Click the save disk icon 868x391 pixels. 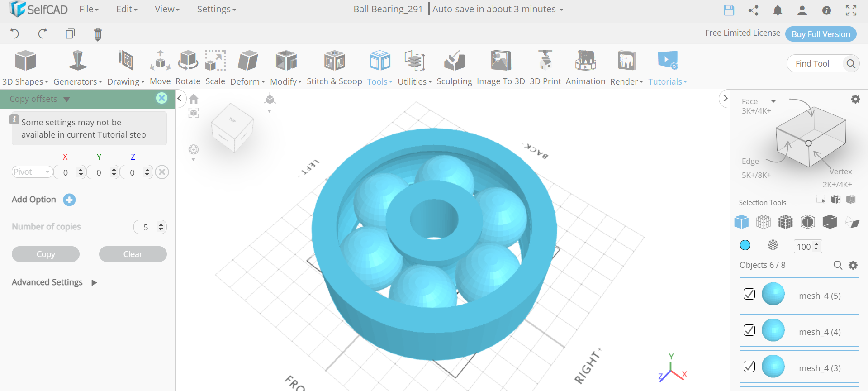coord(729,10)
